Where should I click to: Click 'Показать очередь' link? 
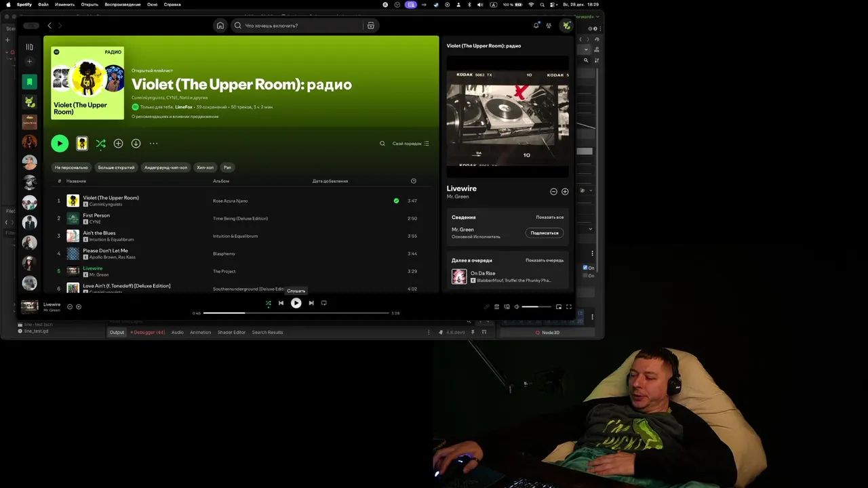[545, 260]
